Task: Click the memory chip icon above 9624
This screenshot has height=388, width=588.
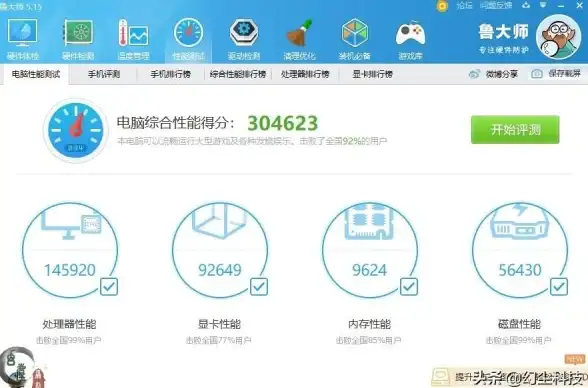Action: pos(369,221)
